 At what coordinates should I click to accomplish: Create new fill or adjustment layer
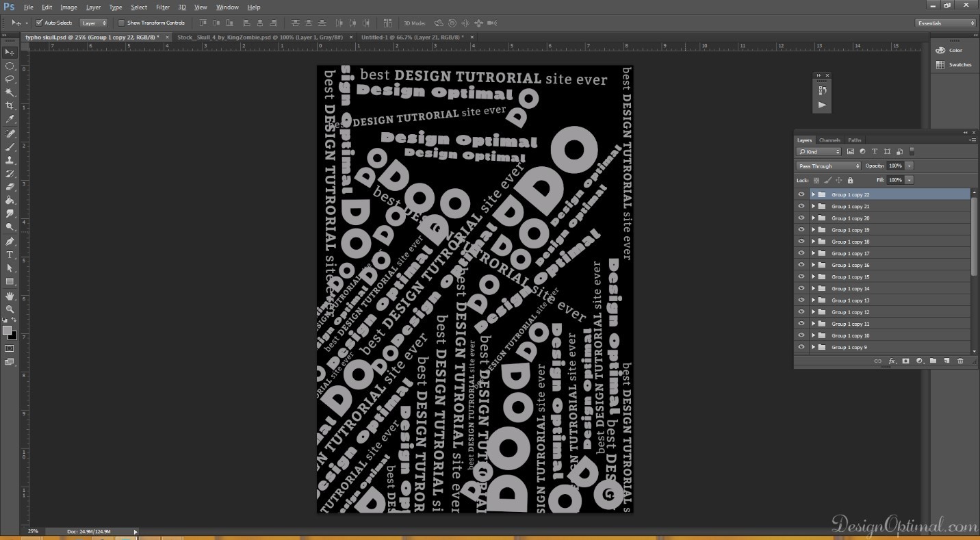point(919,361)
